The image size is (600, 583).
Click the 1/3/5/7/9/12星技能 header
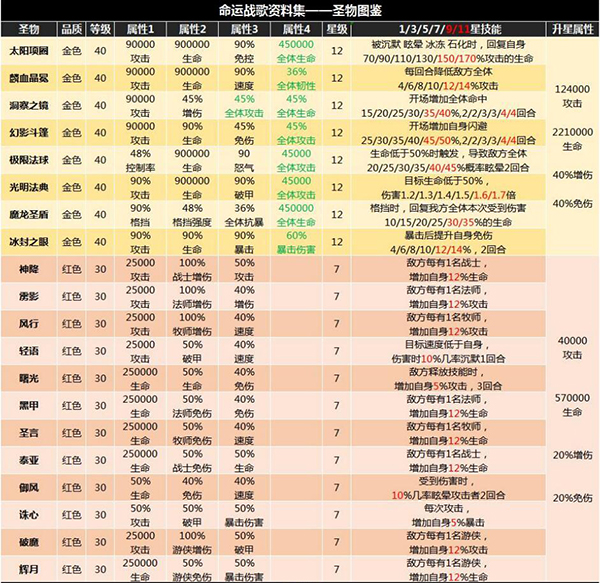tap(446, 29)
